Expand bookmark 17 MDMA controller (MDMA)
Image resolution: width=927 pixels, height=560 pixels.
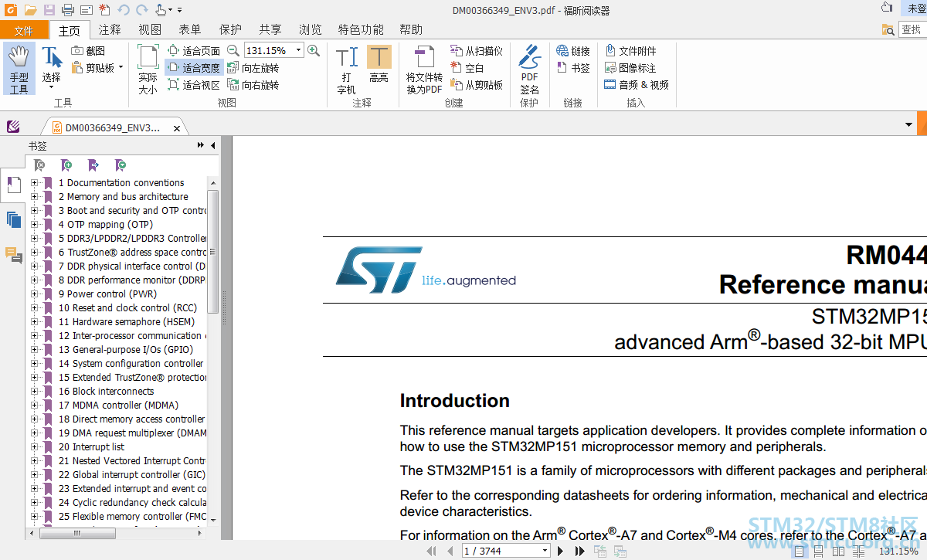(34, 406)
